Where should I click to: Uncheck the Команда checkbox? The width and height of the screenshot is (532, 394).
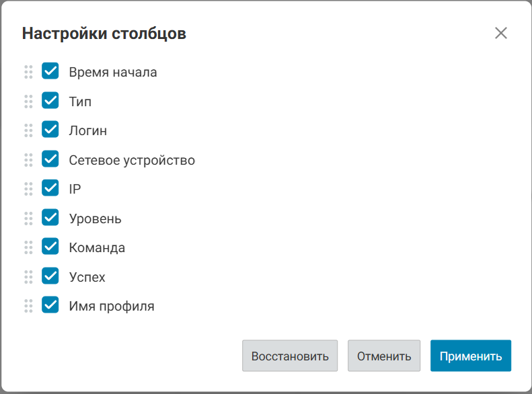tap(50, 247)
